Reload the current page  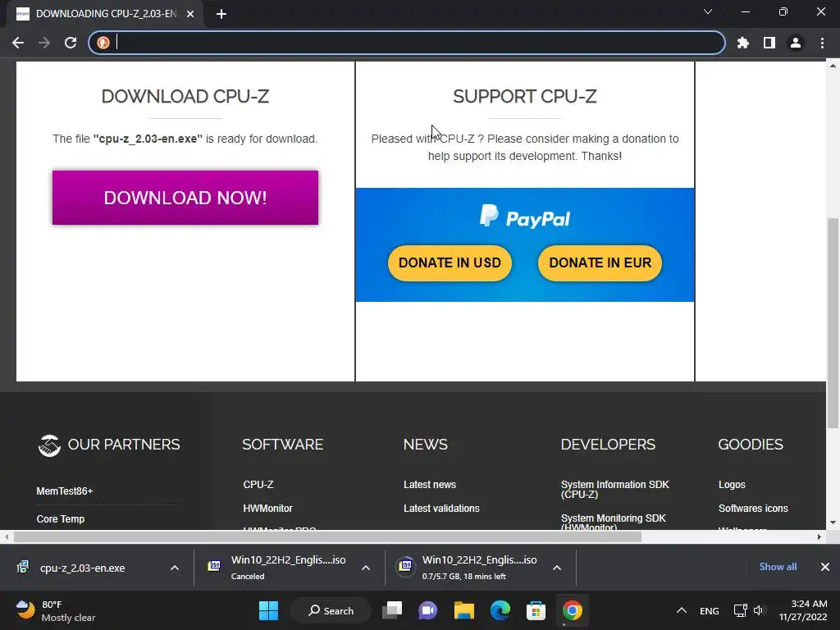[71, 43]
